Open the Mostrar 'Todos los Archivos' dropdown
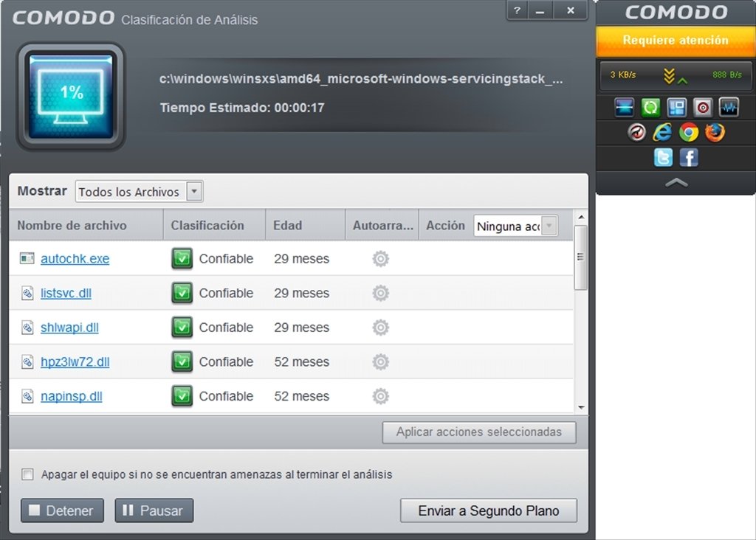 pos(139,192)
